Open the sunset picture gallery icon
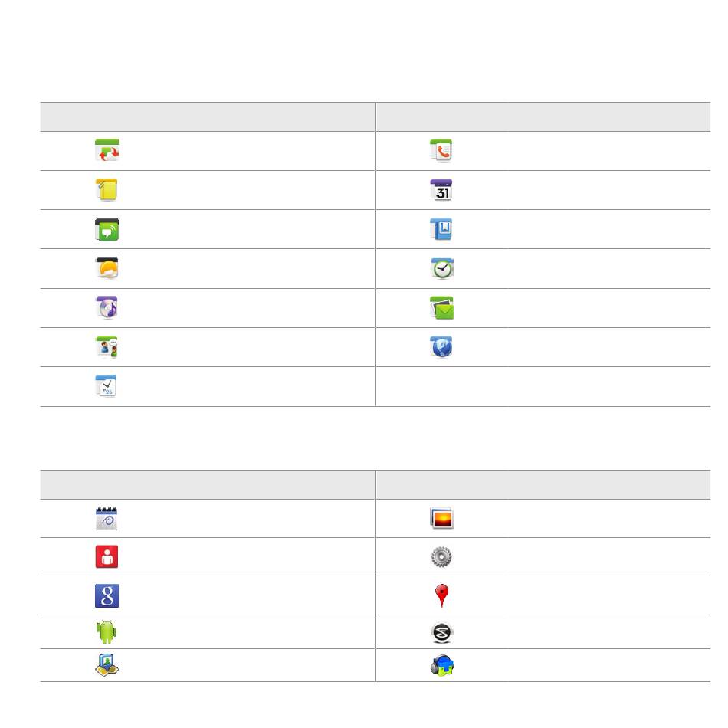The height and width of the screenshot is (728, 728). coord(442,518)
